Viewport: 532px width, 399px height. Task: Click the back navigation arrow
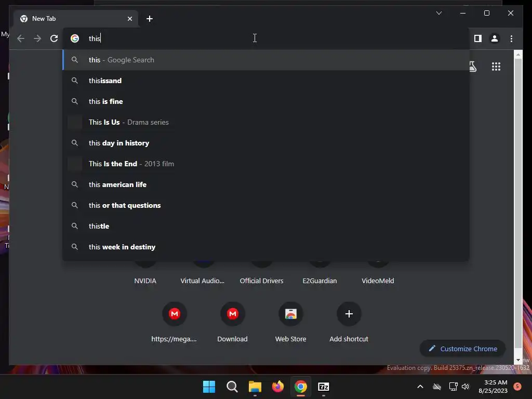click(21, 38)
